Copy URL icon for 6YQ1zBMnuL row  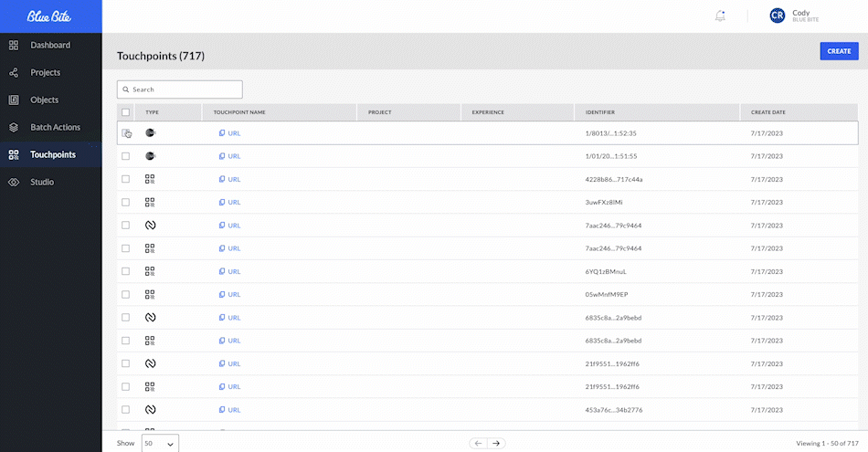click(222, 271)
